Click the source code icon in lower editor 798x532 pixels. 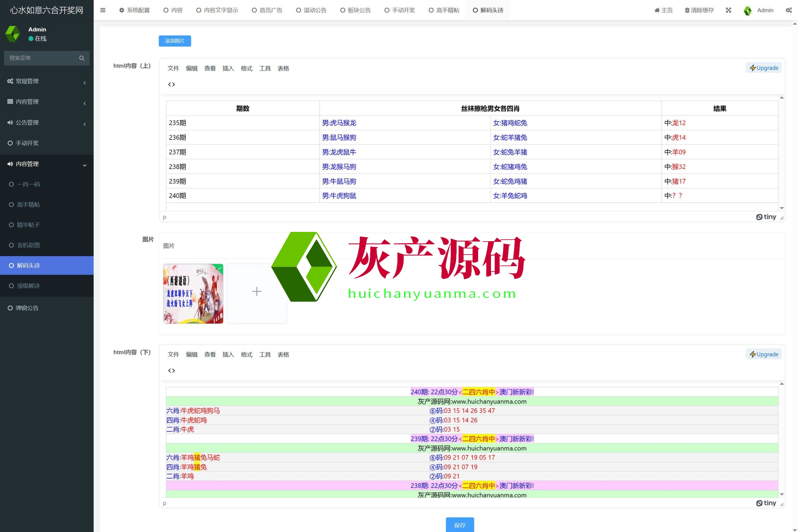point(171,371)
